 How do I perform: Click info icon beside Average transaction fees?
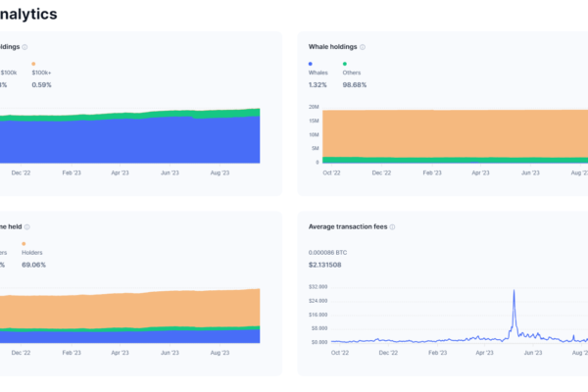[x=393, y=226]
